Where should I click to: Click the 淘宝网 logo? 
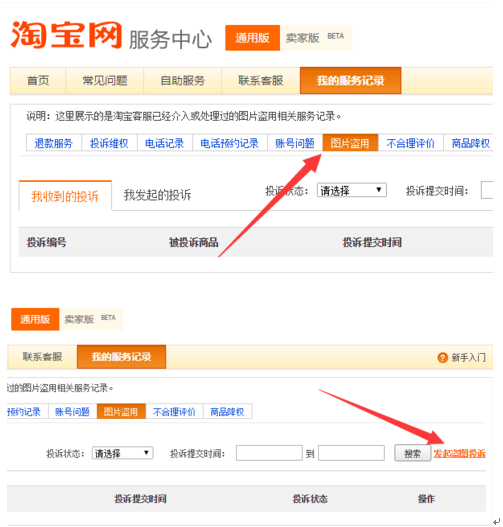(66, 35)
